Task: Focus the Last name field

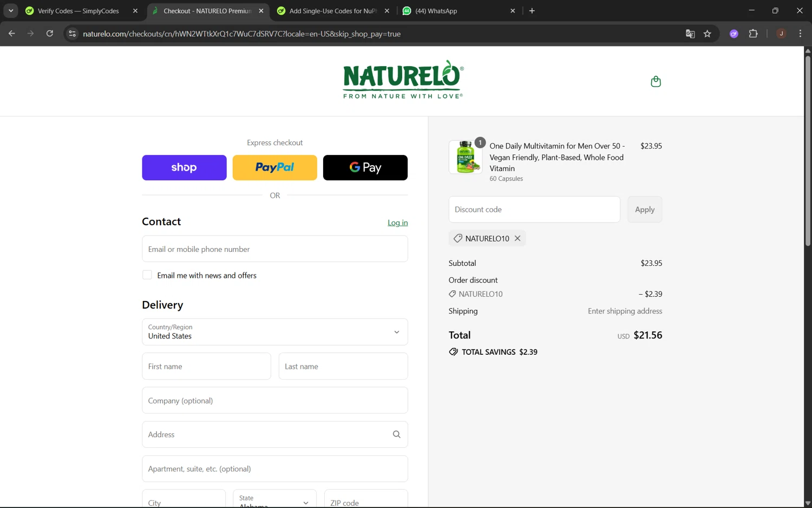Action: tap(343, 367)
